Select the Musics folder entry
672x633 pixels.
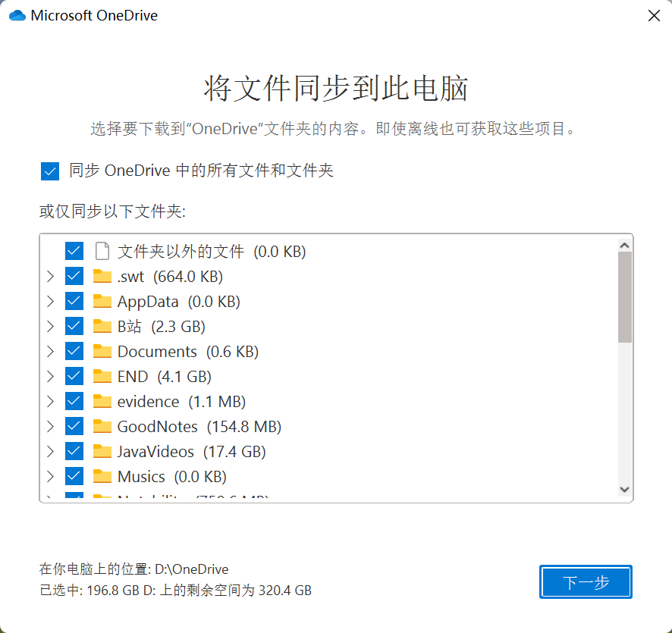(141, 476)
